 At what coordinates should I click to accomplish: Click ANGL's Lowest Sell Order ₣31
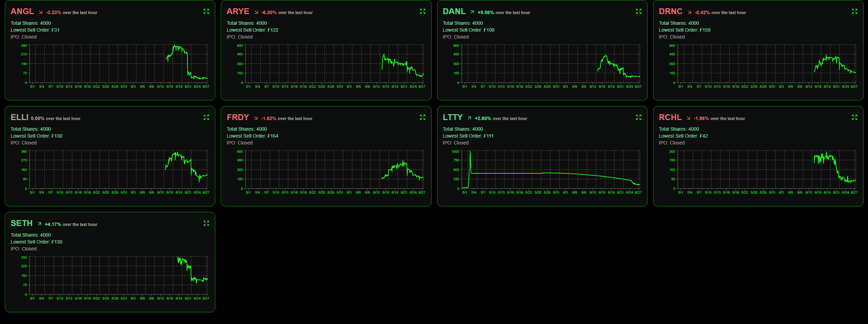35,30
